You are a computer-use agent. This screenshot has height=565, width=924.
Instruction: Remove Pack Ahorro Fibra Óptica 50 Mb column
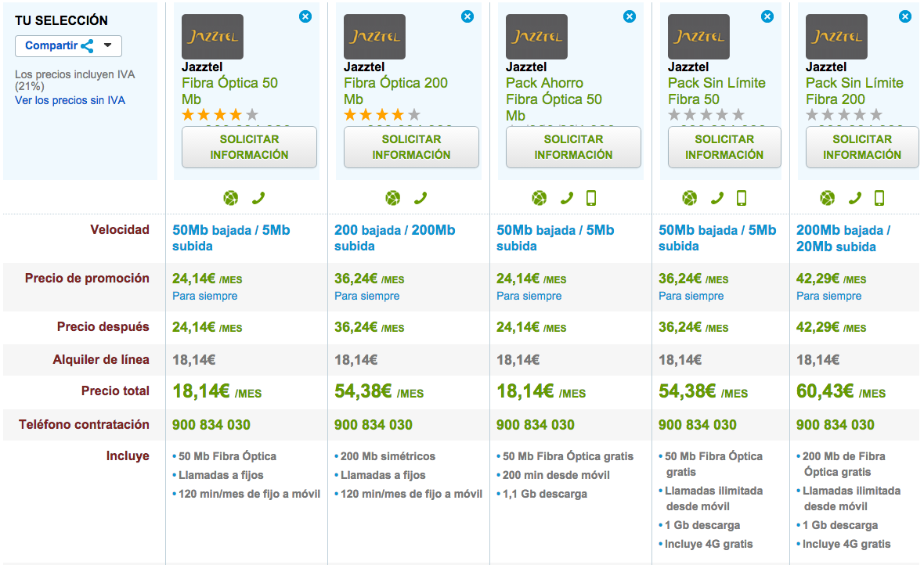click(630, 16)
